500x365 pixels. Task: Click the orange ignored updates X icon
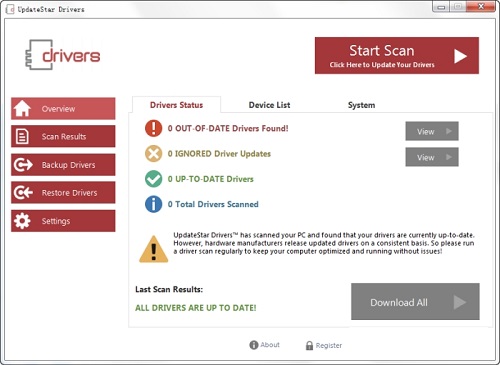153,154
